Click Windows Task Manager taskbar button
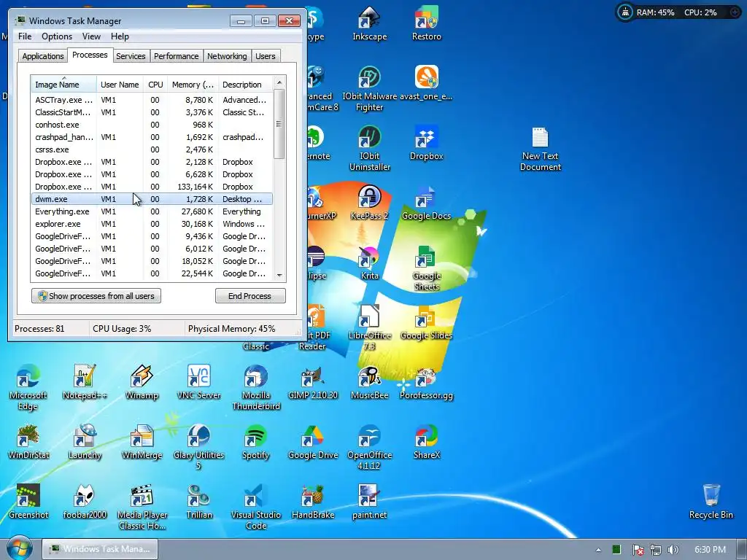Image resolution: width=747 pixels, height=560 pixels. point(100,549)
